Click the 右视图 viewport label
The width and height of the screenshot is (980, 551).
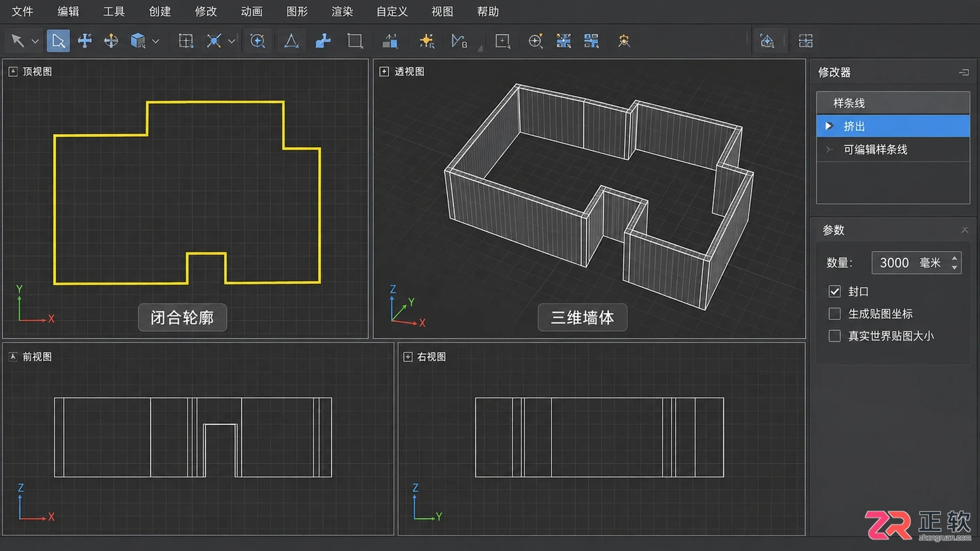(x=431, y=356)
